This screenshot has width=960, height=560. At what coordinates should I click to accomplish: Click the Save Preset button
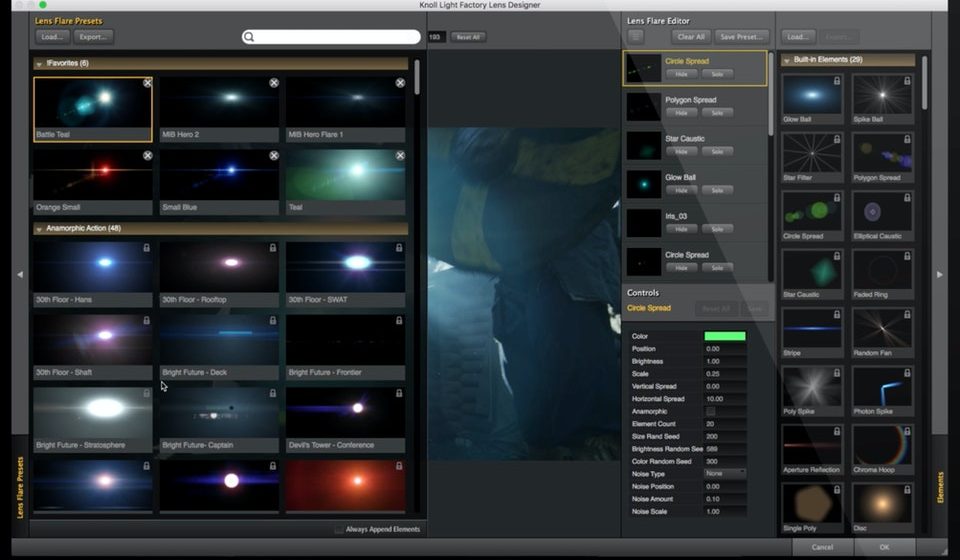pyautogui.click(x=741, y=37)
